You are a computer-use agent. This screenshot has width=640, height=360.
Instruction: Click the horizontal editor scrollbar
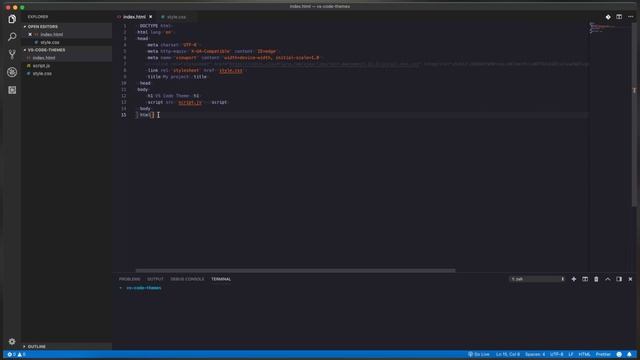tap(296, 270)
